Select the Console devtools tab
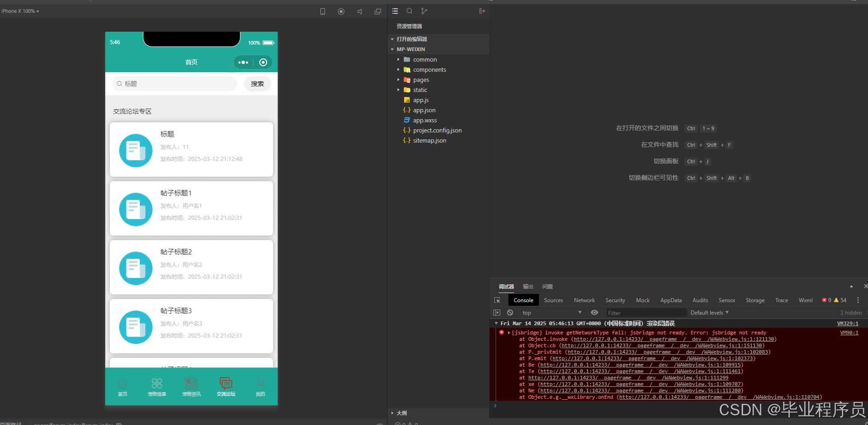868x425 pixels. (523, 300)
